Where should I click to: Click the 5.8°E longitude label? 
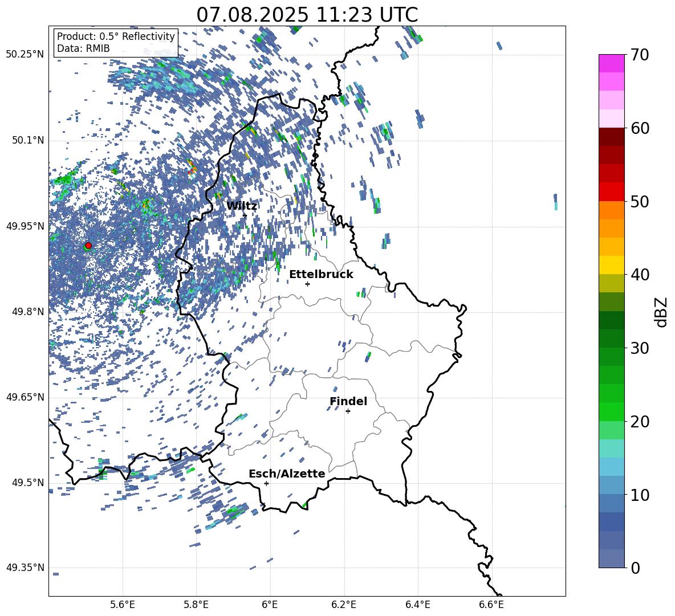coord(196,605)
